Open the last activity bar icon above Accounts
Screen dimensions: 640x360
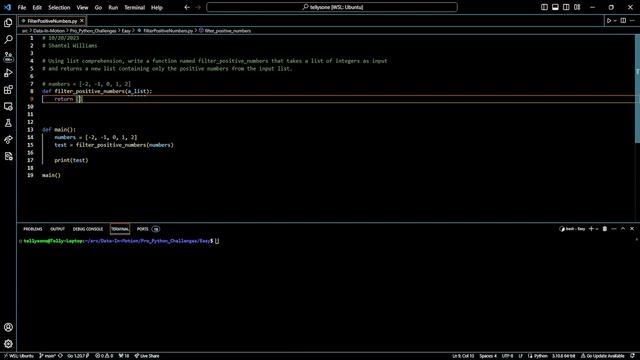pos(8,156)
